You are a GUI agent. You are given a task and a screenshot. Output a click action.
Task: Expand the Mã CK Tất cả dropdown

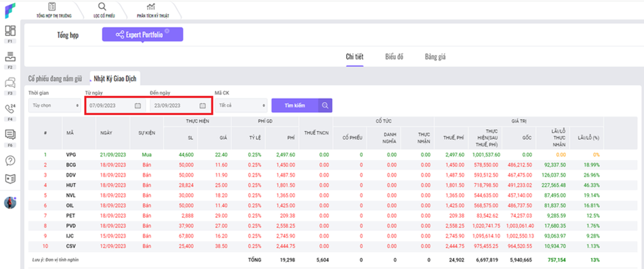[241, 106]
